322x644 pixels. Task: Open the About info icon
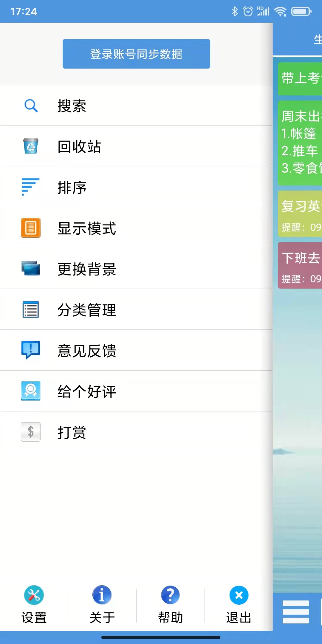click(102, 595)
